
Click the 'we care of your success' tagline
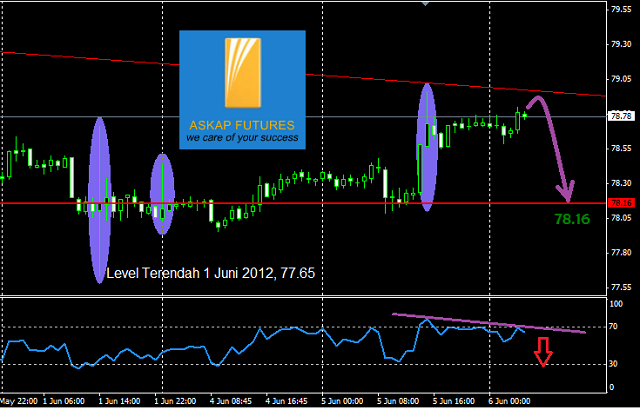click(x=242, y=139)
